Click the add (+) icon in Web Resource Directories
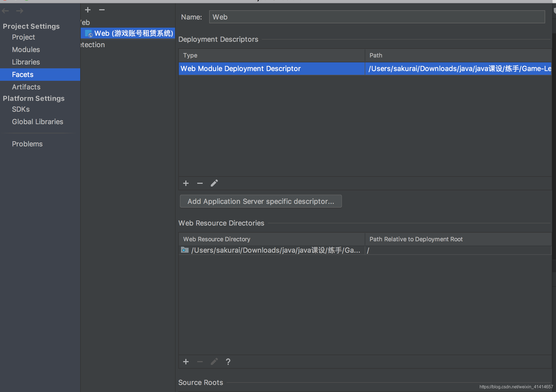The width and height of the screenshot is (556, 392). (x=186, y=361)
